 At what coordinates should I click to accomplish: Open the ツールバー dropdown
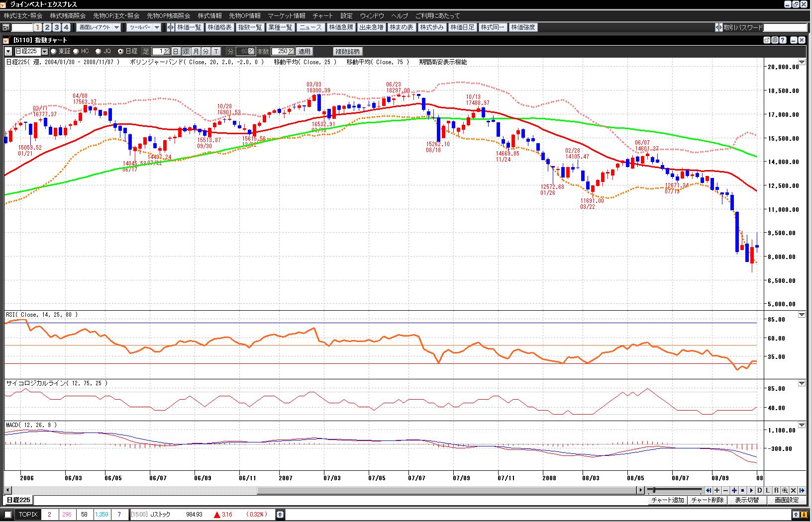(144, 27)
